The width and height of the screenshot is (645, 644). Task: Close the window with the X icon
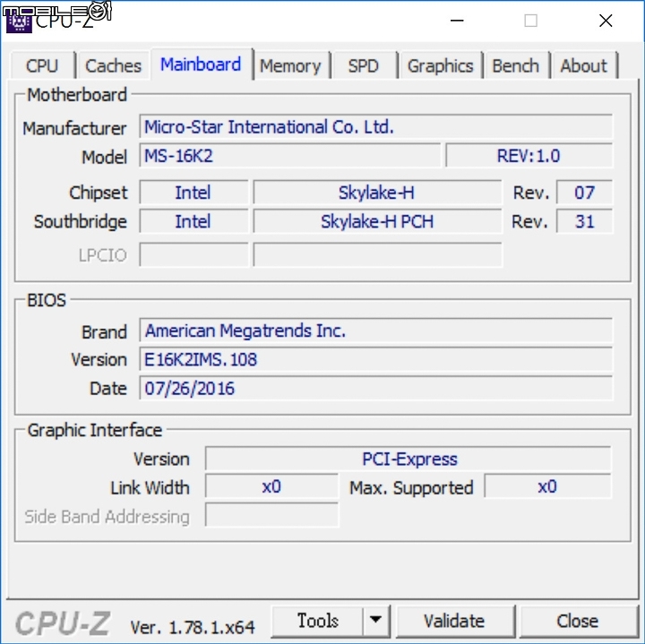[606, 20]
